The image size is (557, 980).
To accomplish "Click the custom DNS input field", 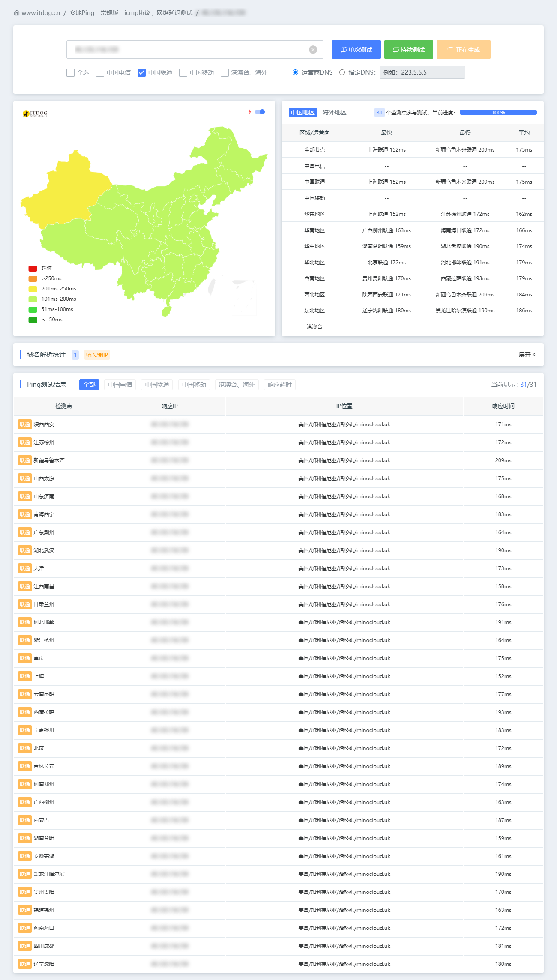I will click(422, 72).
